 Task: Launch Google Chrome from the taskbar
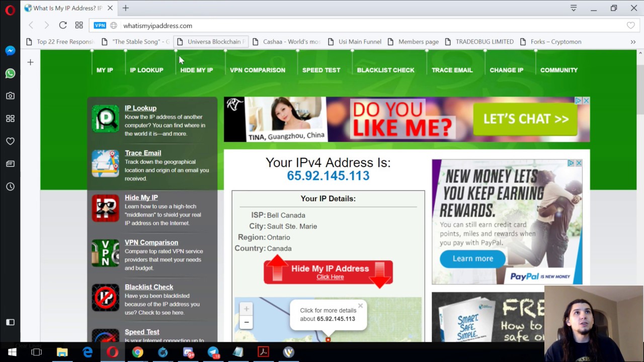(x=137, y=352)
